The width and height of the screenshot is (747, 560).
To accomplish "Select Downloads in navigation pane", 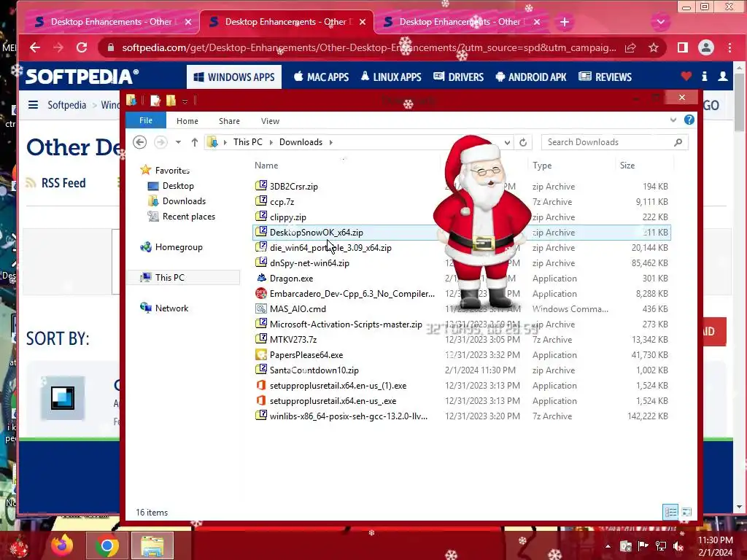I will pyautogui.click(x=184, y=201).
